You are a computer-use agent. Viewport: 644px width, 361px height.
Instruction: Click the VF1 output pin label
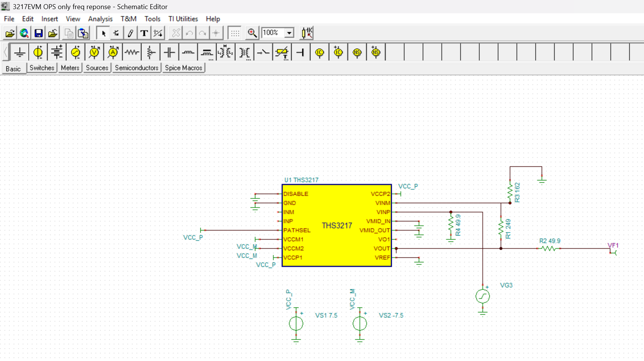point(613,245)
